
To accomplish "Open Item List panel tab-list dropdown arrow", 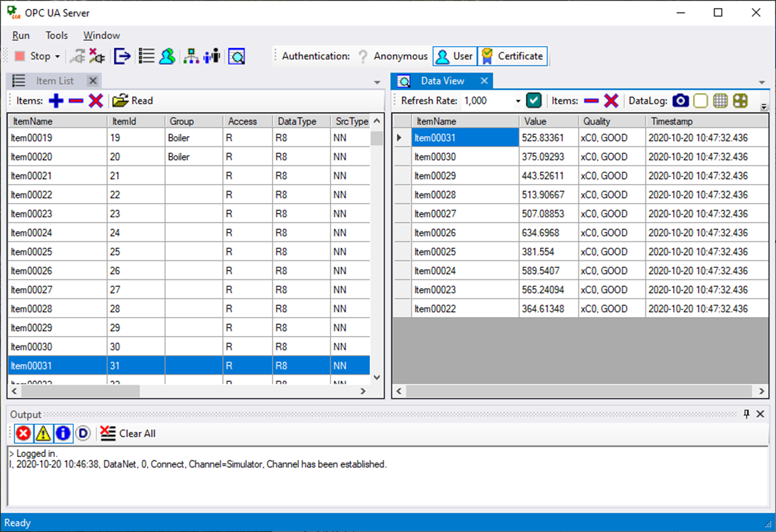I will pyautogui.click(x=377, y=83).
